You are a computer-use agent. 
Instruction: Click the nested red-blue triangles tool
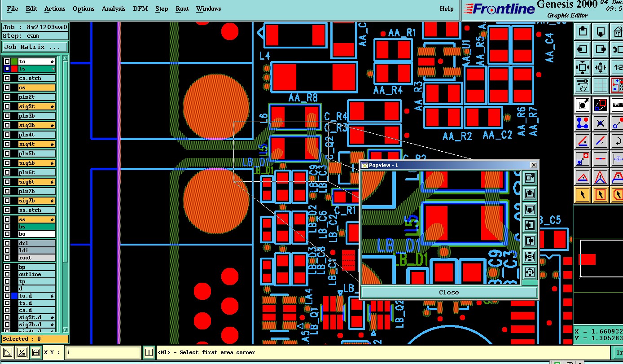click(601, 177)
